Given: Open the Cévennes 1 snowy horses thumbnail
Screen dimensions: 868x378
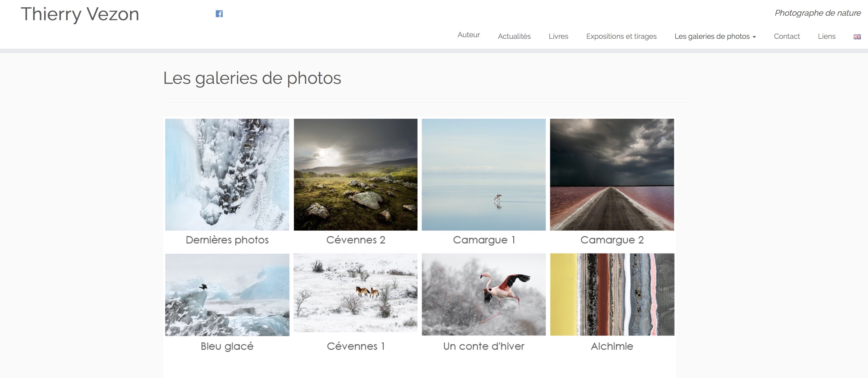Looking at the screenshot, I should [x=355, y=293].
